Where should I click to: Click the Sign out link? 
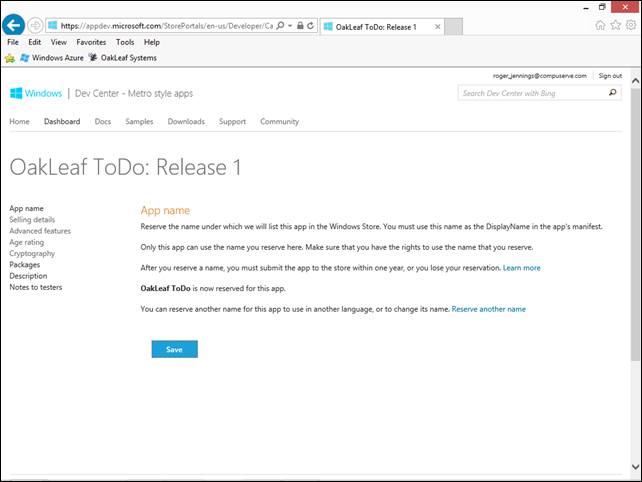click(610, 76)
